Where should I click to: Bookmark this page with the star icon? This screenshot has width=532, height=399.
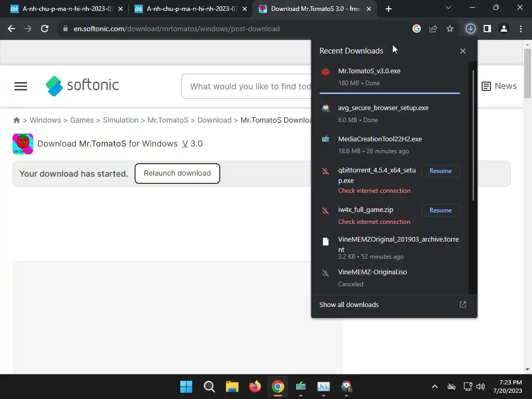(x=449, y=29)
